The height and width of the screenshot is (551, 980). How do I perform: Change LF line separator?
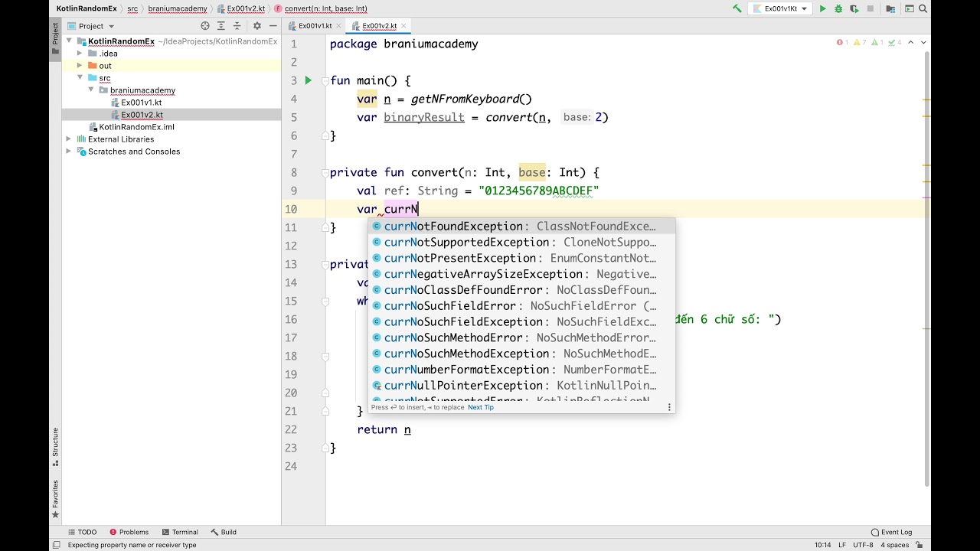[x=842, y=545]
